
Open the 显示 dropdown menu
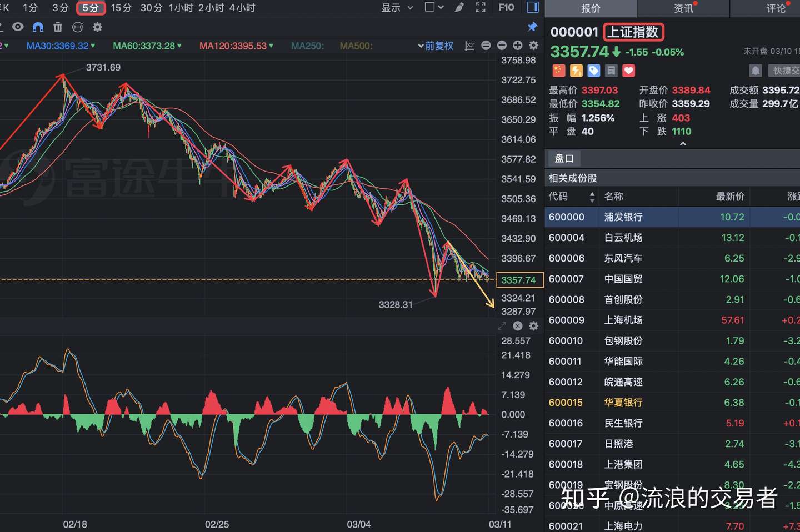397,7
